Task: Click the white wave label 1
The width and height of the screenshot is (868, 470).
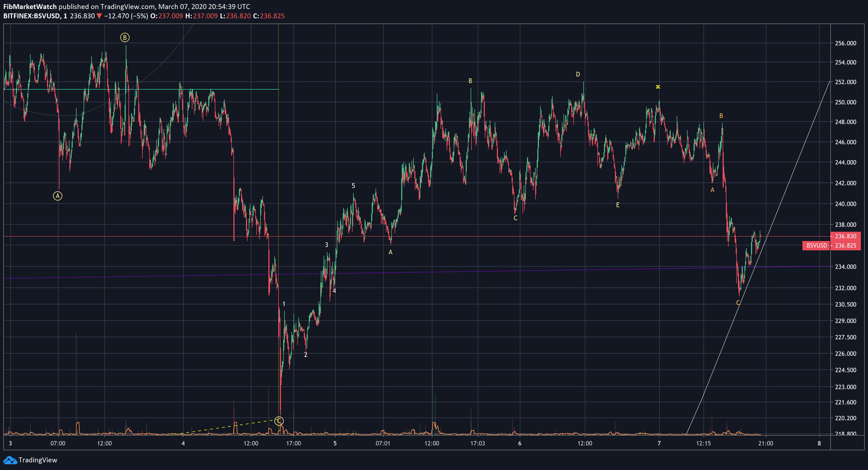Action: [x=284, y=304]
